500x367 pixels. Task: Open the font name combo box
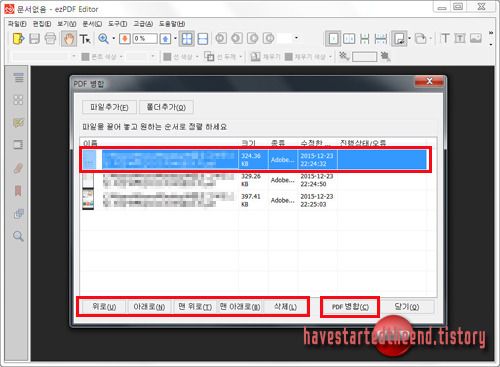pyautogui.click(x=44, y=57)
